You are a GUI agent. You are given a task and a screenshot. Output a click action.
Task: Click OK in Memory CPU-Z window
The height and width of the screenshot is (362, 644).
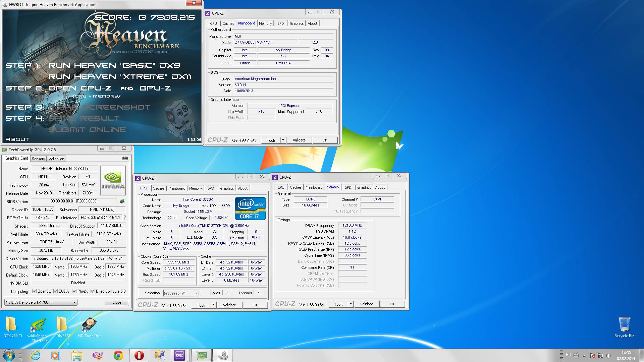pyautogui.click(x=392, y=304)
